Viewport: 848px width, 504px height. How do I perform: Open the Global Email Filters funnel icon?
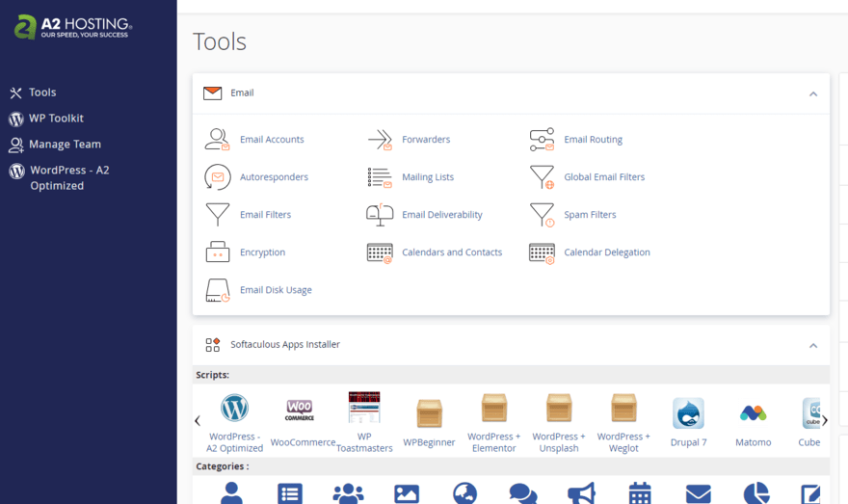[542, 176]
